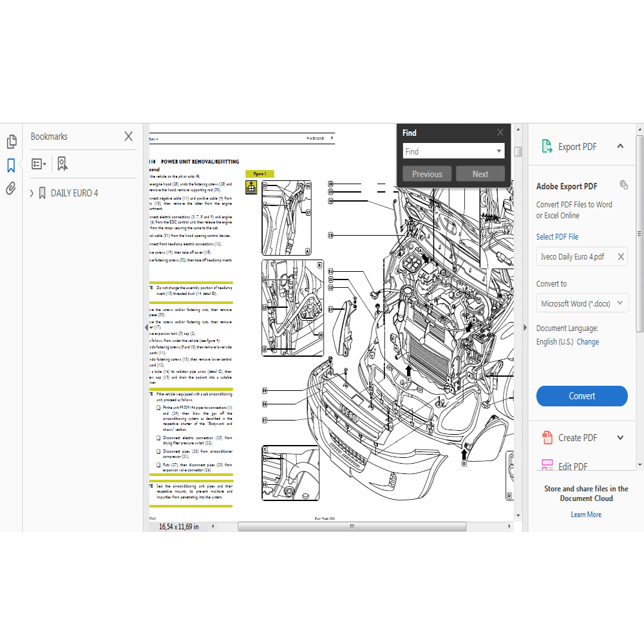The image size is (644, 644).
Task: Open the Find field dropdown arrow
Action: tap(499, 151)
